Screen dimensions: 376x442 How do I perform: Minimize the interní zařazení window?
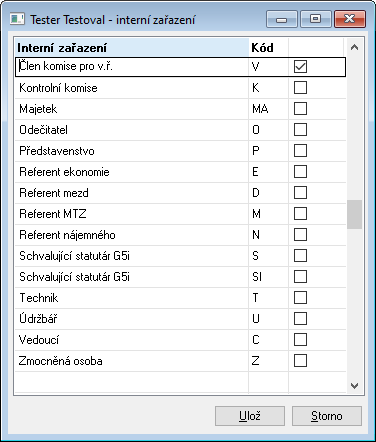pyautogui.click(x=282, y=19)
